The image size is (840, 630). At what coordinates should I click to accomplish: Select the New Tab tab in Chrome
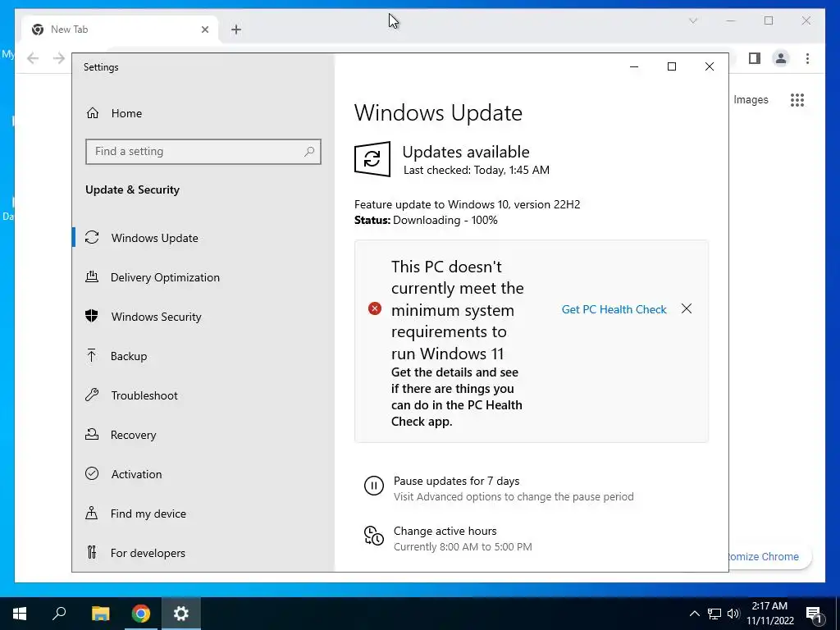[119, 30]
